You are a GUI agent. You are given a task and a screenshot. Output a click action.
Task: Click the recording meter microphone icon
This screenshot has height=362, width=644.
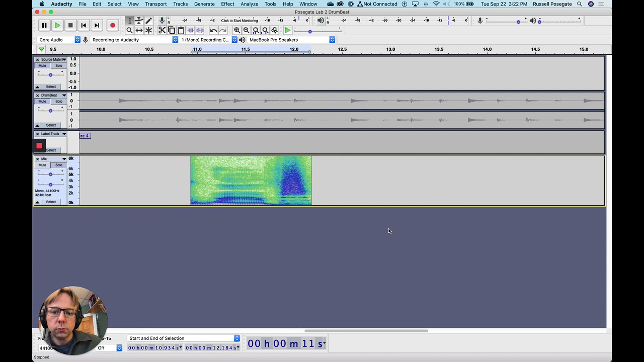coord(162,20)
